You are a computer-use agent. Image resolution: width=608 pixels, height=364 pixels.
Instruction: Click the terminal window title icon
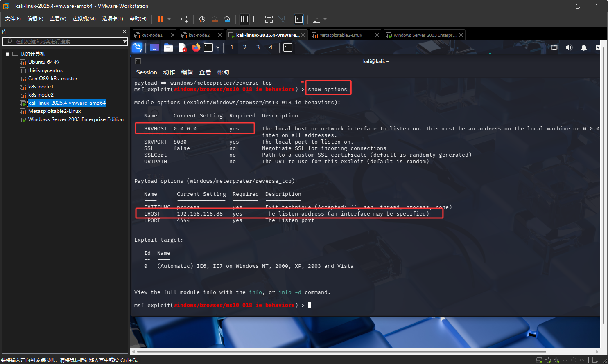(138, 61)
